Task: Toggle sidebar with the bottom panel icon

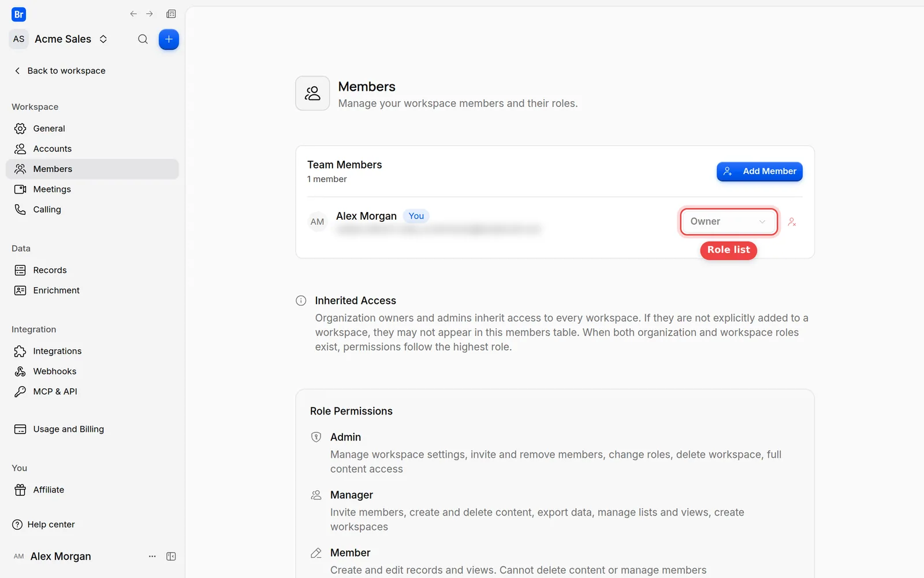Action: click(x=171, y=556)
